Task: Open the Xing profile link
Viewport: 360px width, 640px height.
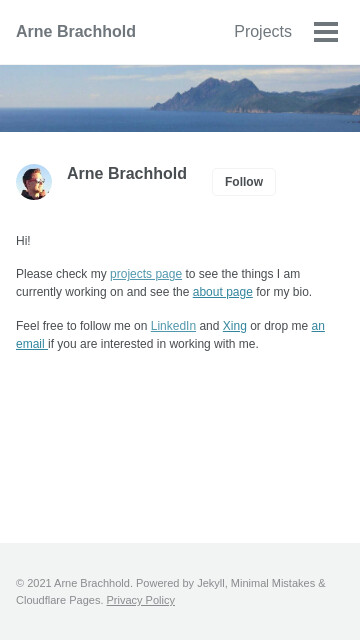Action: coord(235,326)
